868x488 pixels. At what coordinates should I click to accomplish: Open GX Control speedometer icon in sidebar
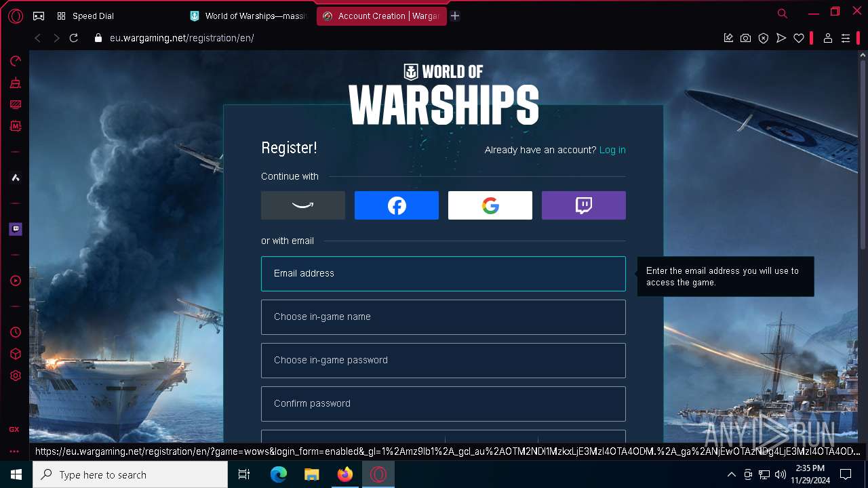[x=15, y=61]
